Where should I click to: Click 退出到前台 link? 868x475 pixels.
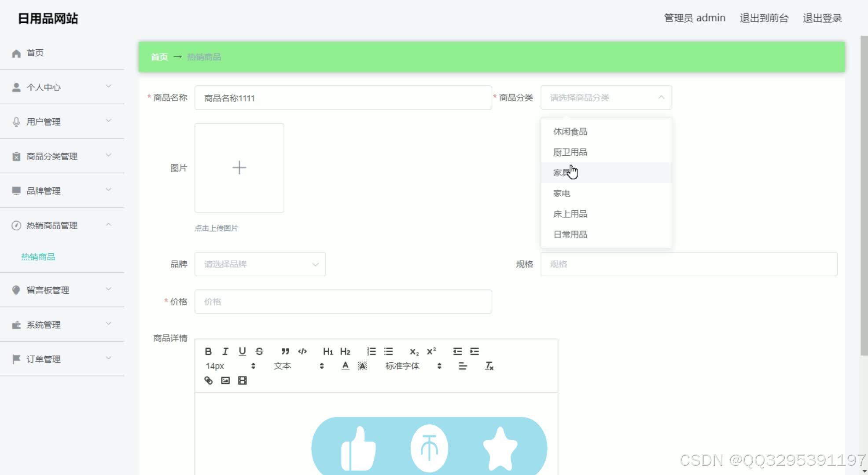[x=764, y=18]
